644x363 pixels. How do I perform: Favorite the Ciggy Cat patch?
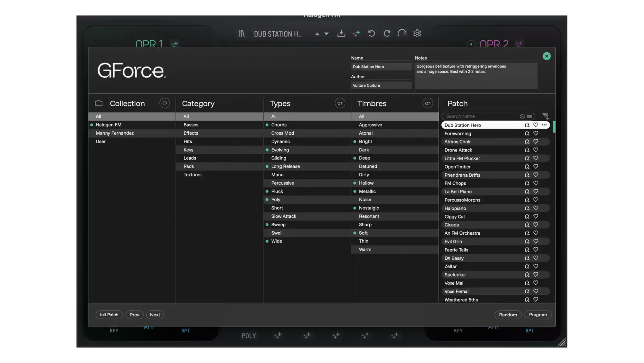click(x=535, y=217)
